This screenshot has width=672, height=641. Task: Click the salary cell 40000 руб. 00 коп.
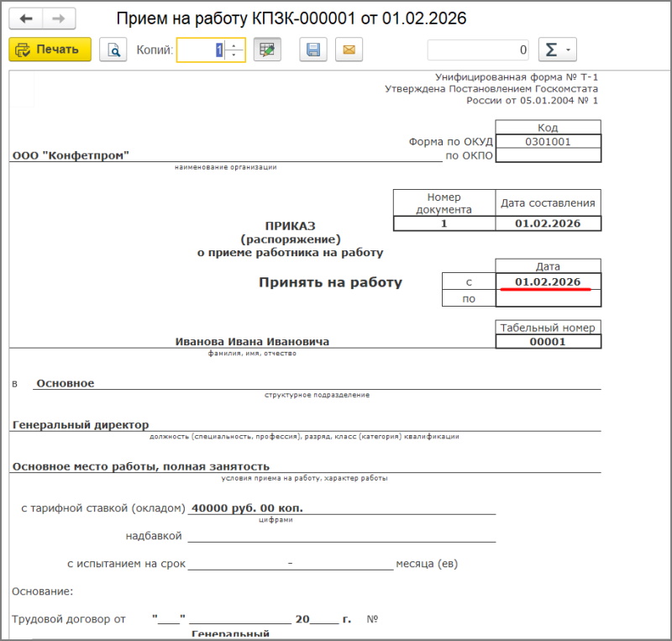[247, 508]
